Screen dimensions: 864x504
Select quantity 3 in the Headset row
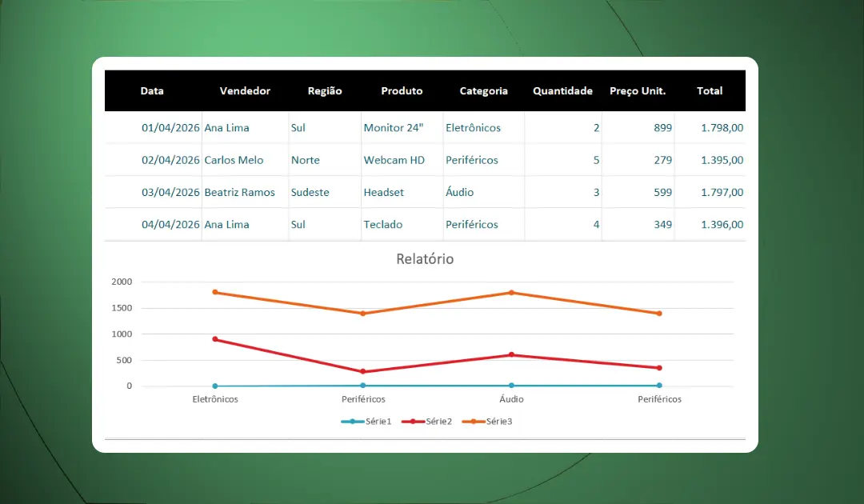pyautogui.click(x=596, y=192)
